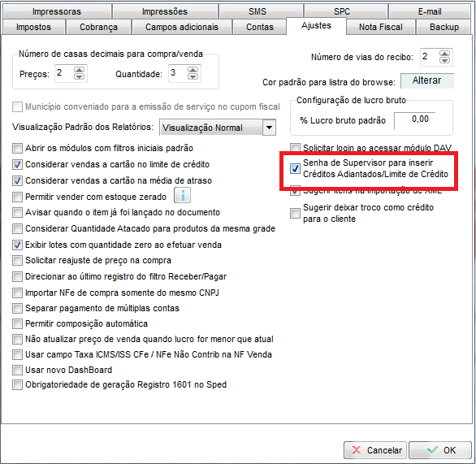Increase the Quantidade decimal places spinner

coord(193,70)
